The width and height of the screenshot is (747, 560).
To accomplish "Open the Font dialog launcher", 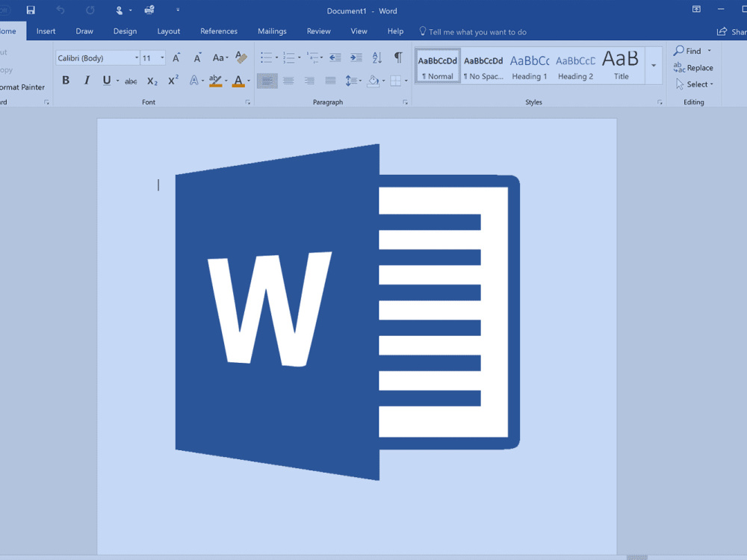I will [x=248, y=102].
